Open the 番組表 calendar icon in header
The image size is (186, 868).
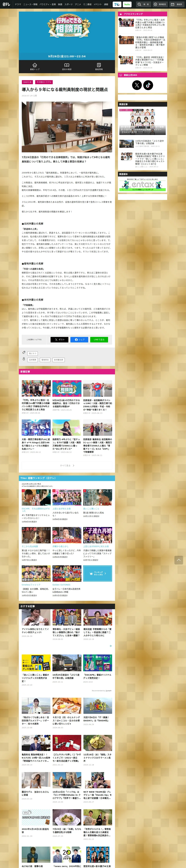click(x=177, y=4)
